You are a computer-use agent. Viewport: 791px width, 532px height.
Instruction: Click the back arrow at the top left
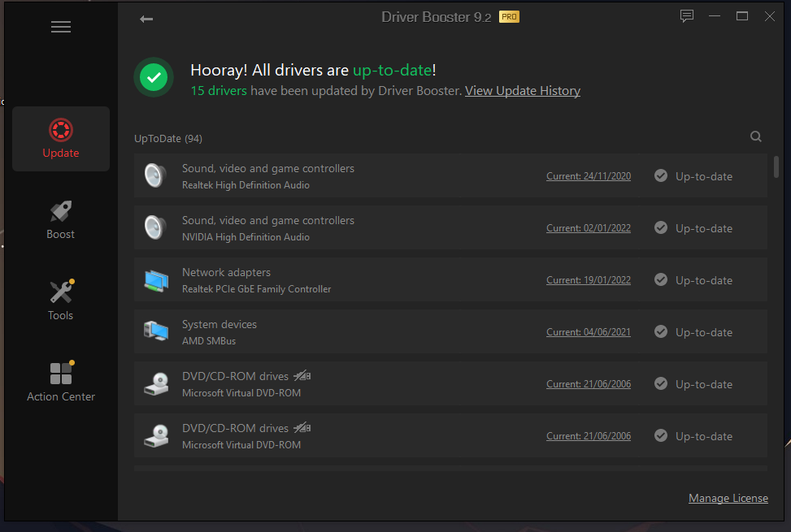point(146,18)
